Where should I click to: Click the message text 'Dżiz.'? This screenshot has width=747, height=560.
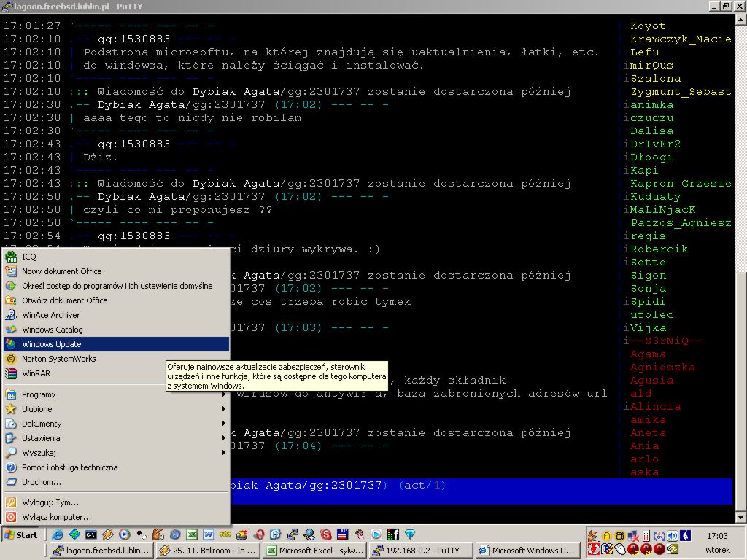[101, 157]
